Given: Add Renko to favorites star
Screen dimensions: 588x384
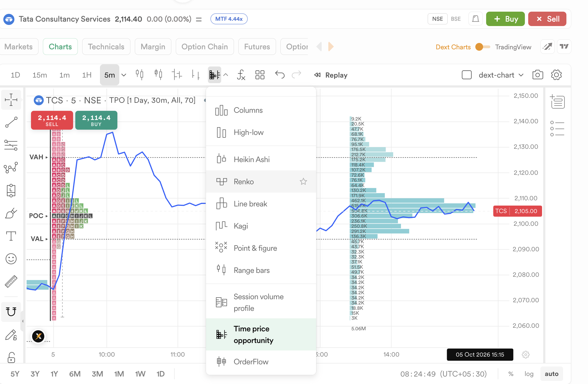Looking at the screenshot, I should [x=303, y=181].
